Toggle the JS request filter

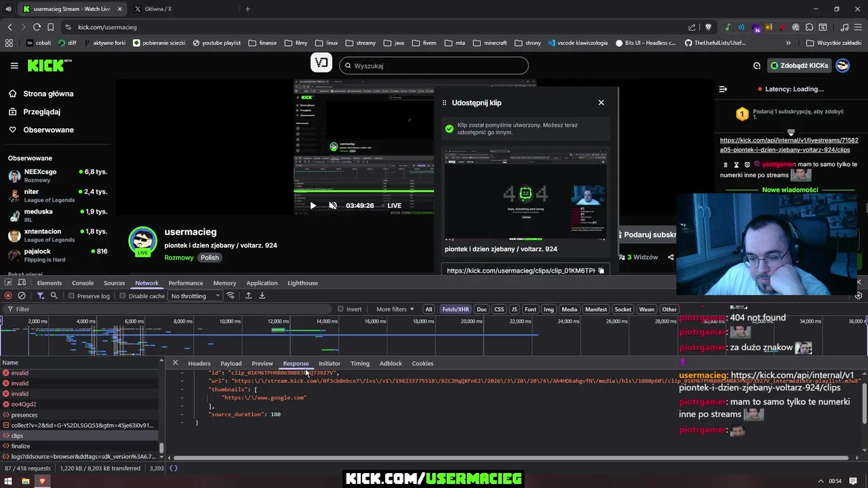click(x=514, y=309)
